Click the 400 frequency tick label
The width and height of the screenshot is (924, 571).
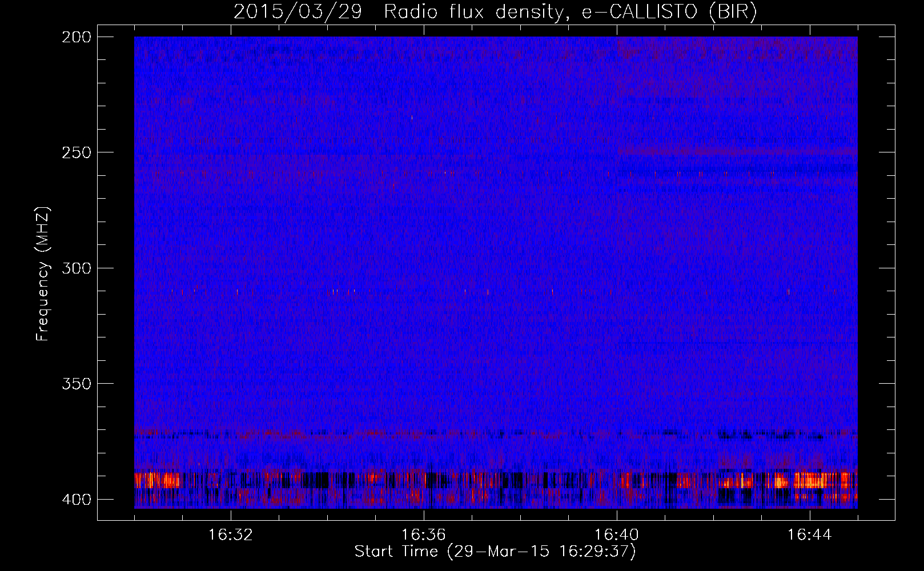point(76,499)
